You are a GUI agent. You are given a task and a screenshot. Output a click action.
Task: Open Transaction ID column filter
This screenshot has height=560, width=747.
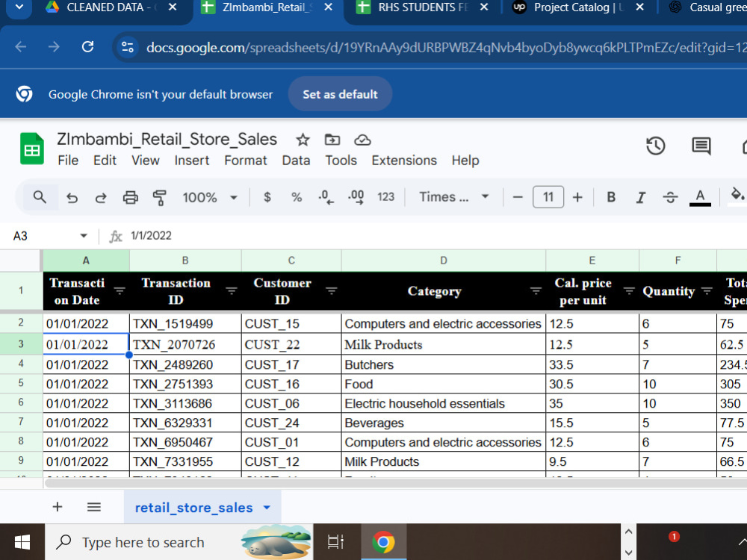(232, 290)
